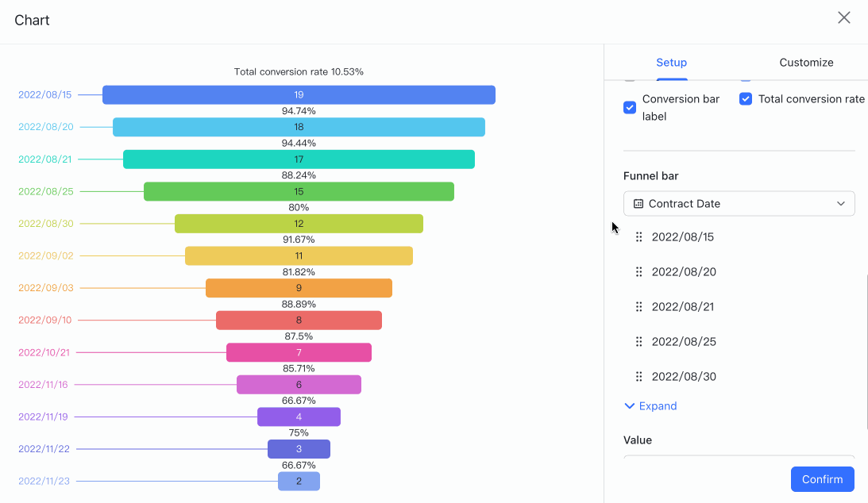Click the dropdown arrow on the Funnel bar selector

click(840, 203)
